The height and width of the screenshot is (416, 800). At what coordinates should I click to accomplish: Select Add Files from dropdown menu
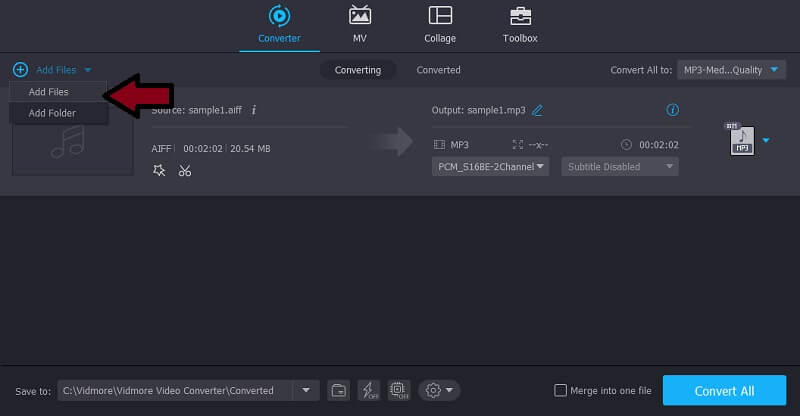click(x=49, y=92)
